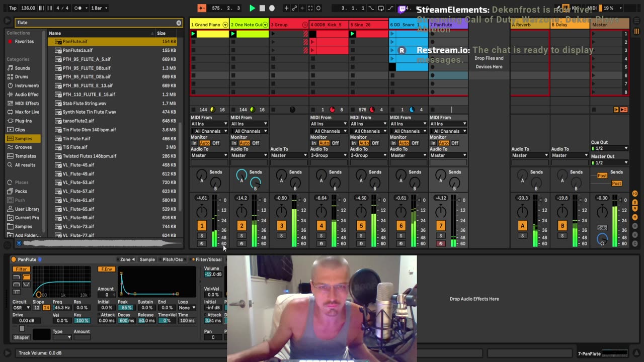
Task: Select Favorites collection
Action: [x=24, y=41]
